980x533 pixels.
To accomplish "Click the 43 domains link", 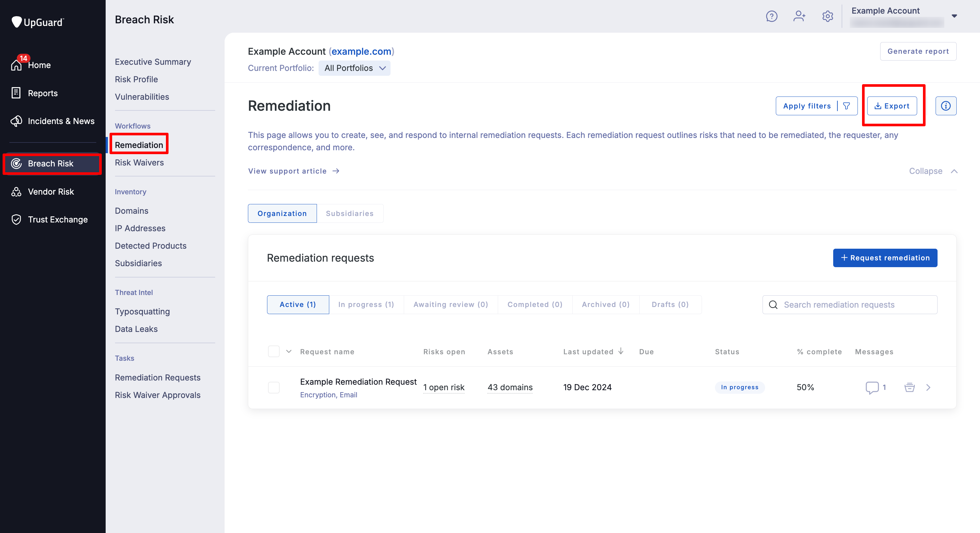I will [510, 387].
